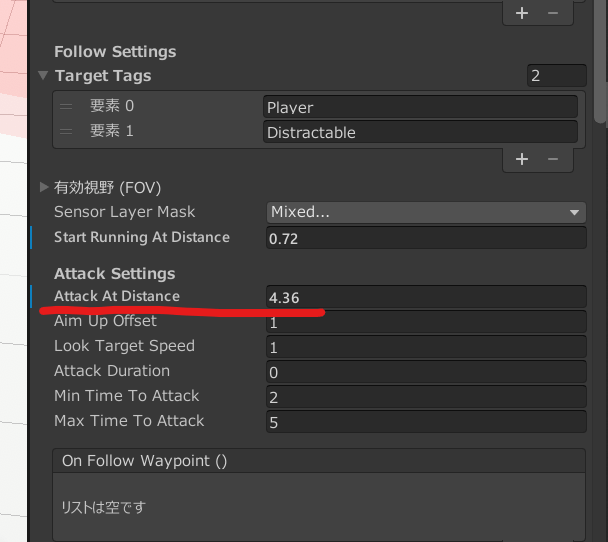Grab the drag handle of 要素 0
Screen dimensions: 608x542
66,107
